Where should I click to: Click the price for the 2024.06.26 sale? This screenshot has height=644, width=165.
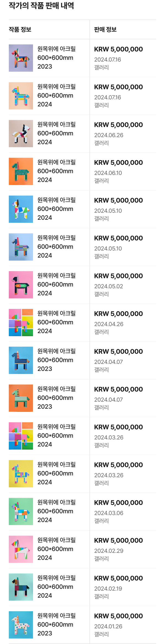(x=118, y=125)
